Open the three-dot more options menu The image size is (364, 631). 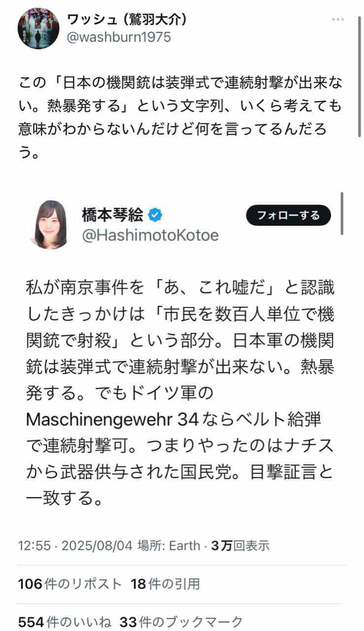[338, 19]
